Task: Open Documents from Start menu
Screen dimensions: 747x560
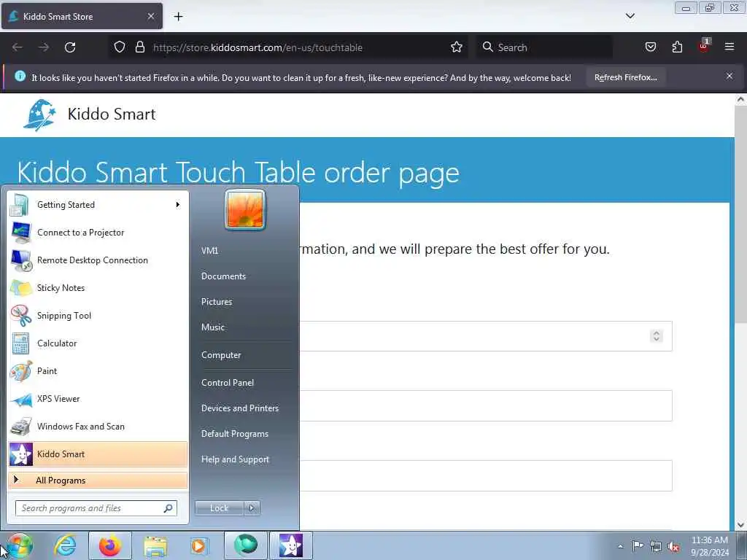Action: [x=223, y=276]
